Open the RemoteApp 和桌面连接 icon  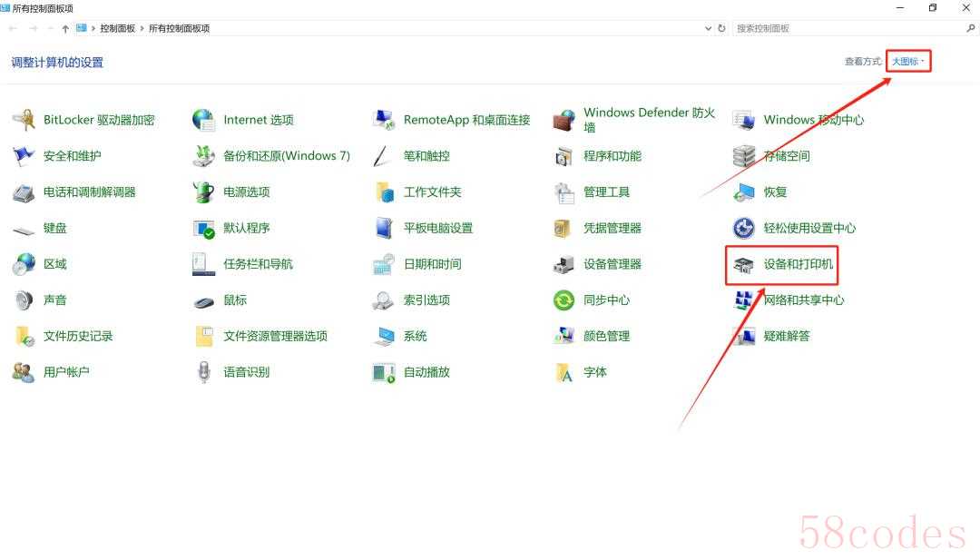click(384, 120)
